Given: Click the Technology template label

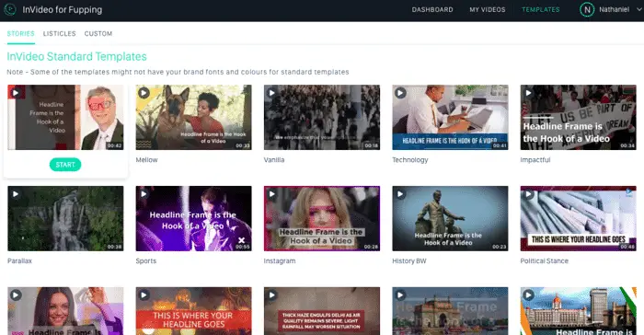Looking at the screenshot, I should (x=410, y=160).
